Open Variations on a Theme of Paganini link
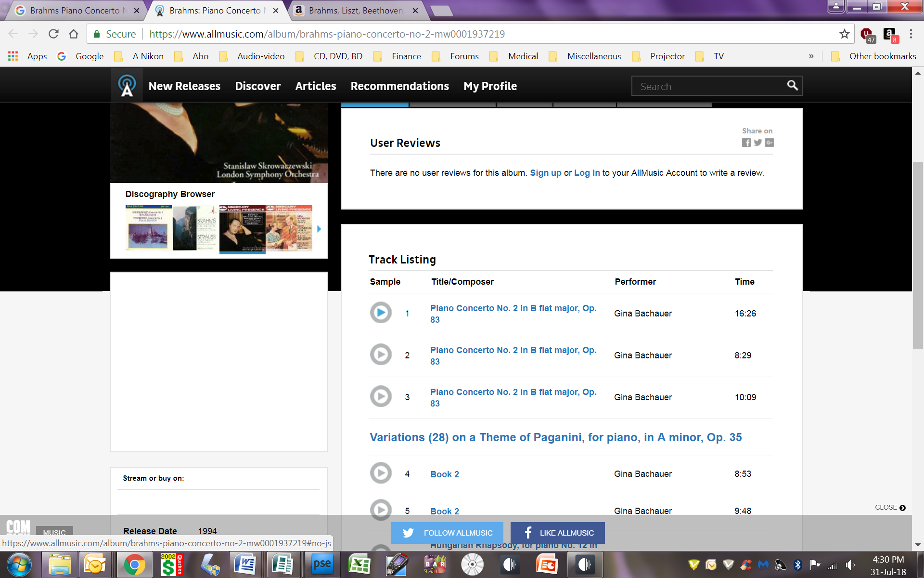The width and height of the screenshot is (924, 578). pyautogui.click(x=556, y=437)
